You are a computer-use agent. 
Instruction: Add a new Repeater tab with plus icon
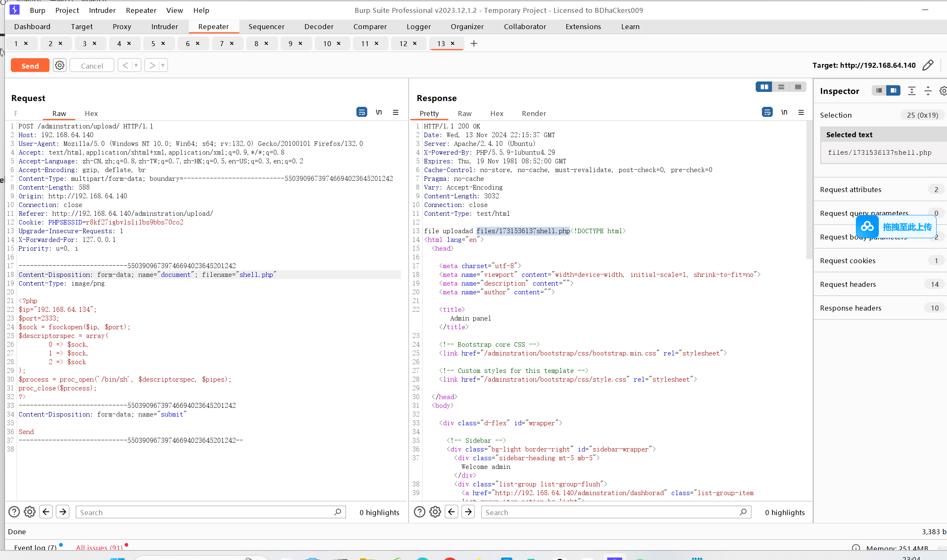coord(474,44)
